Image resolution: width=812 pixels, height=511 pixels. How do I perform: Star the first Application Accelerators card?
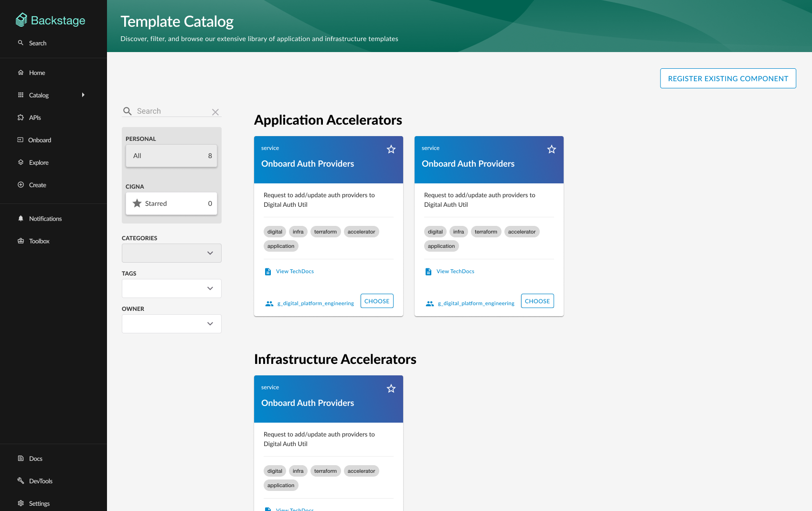coord(391,149)
